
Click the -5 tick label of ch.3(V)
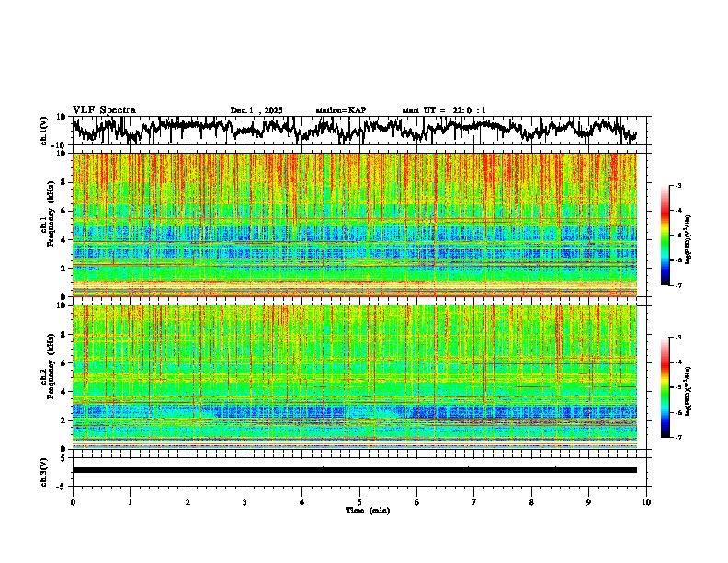point(63,487)
